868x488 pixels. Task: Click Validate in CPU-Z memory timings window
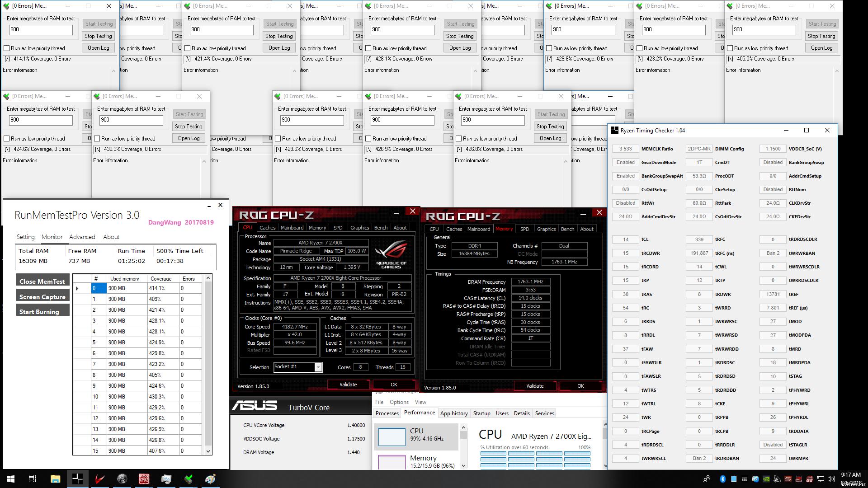tap(535, 386)
